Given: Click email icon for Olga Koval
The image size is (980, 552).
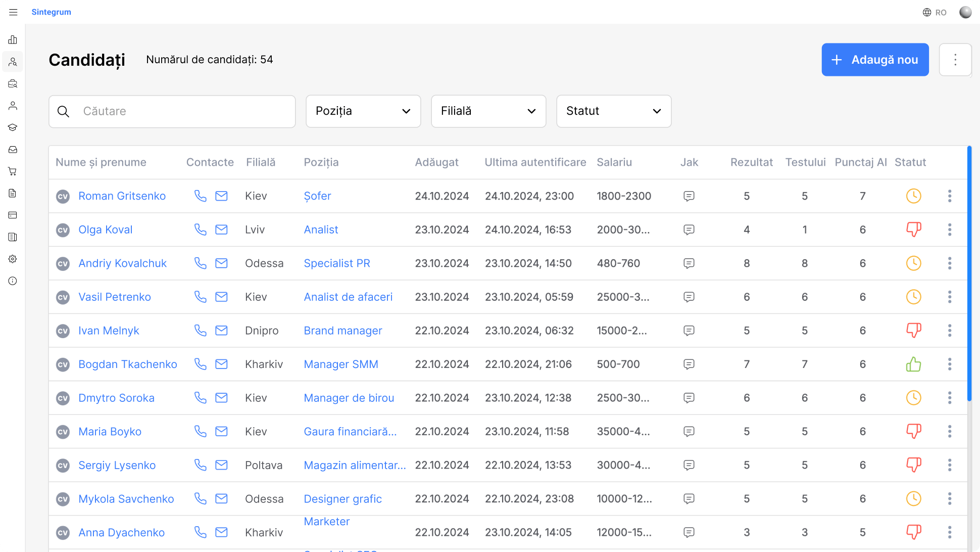Looking at the screenshot, I should (221, 229).
